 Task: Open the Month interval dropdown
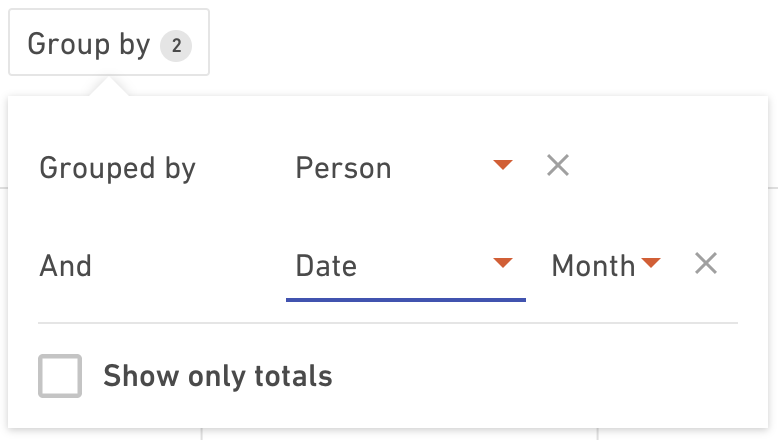coord(606,266)
